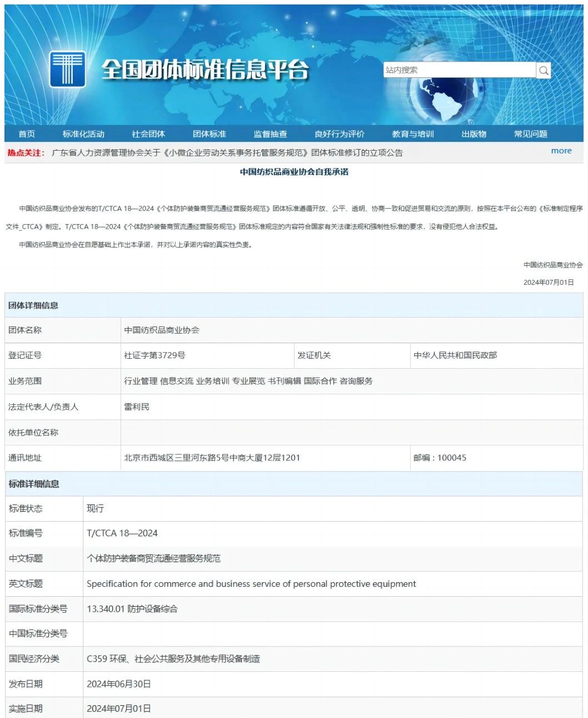588x718 pixels.
Task: Click the more link beside hot news
Action: point(561,151)
